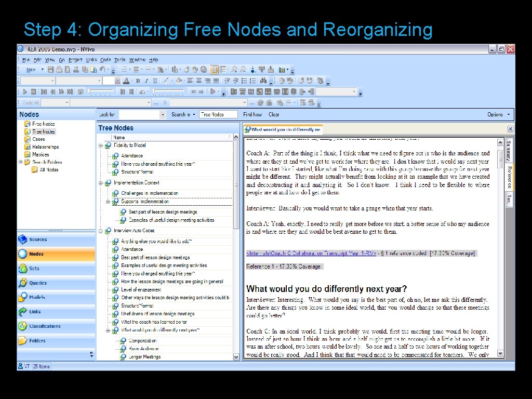Image resolution: width=532 pixels, height=399 pixels.
Task: Open the Project menu
Action: (75, 60)
